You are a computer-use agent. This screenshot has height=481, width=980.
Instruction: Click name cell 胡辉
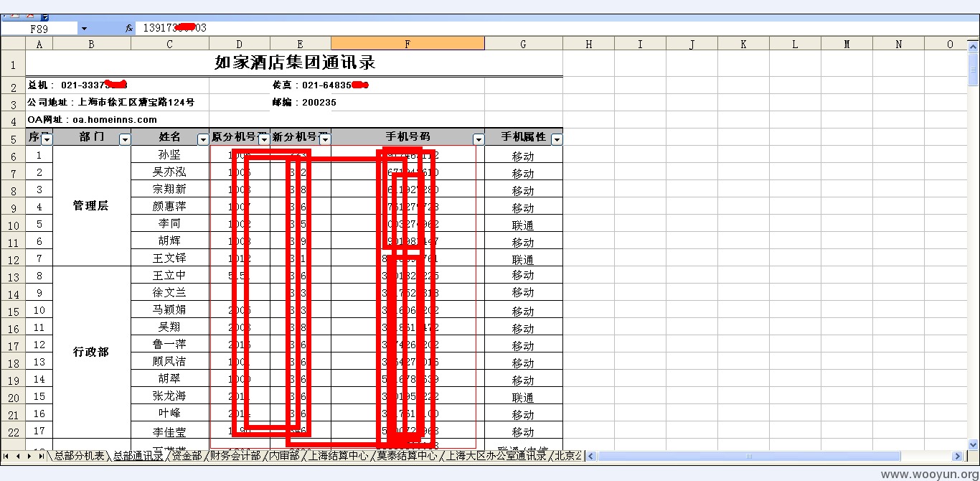170,241
